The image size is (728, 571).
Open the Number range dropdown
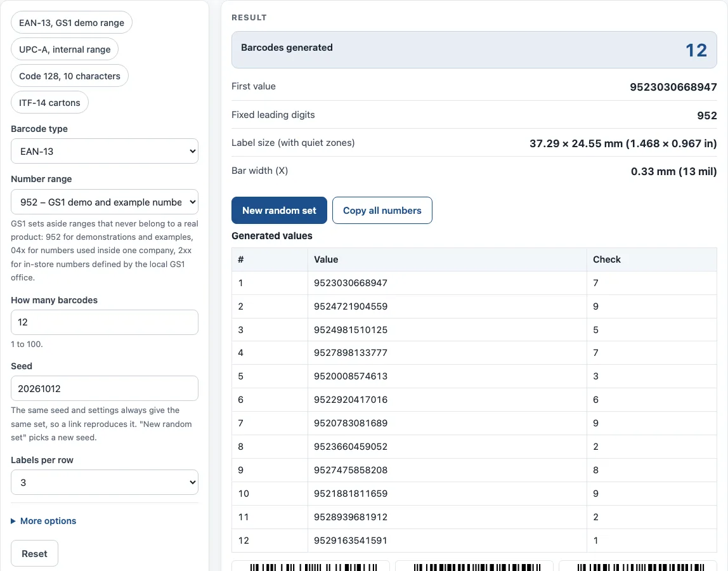(105, 202)
